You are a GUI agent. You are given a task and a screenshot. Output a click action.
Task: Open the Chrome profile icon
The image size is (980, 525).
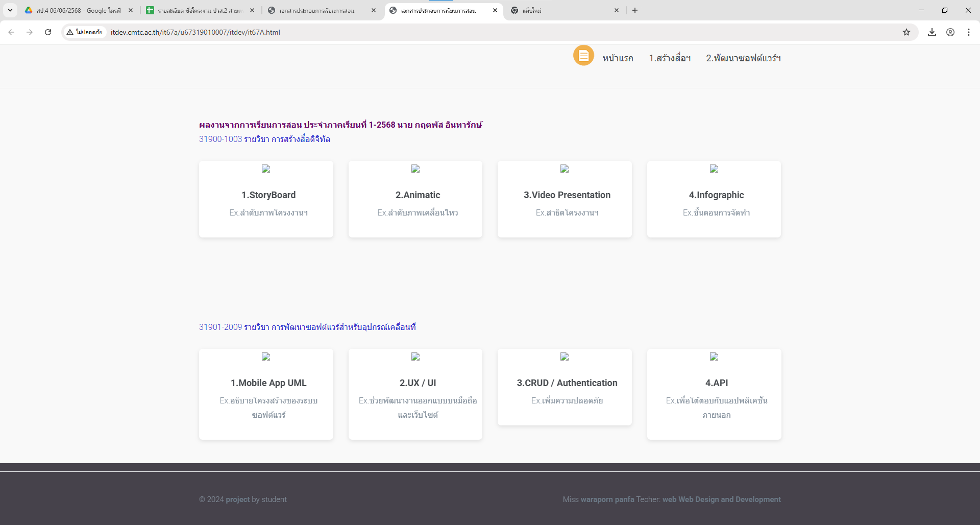[950, 32]
